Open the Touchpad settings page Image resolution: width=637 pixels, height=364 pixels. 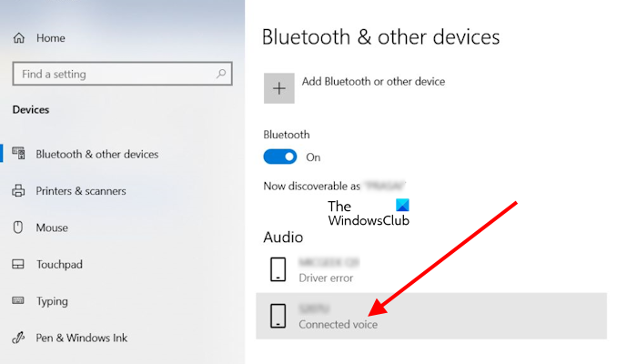(x=59, y=264)
